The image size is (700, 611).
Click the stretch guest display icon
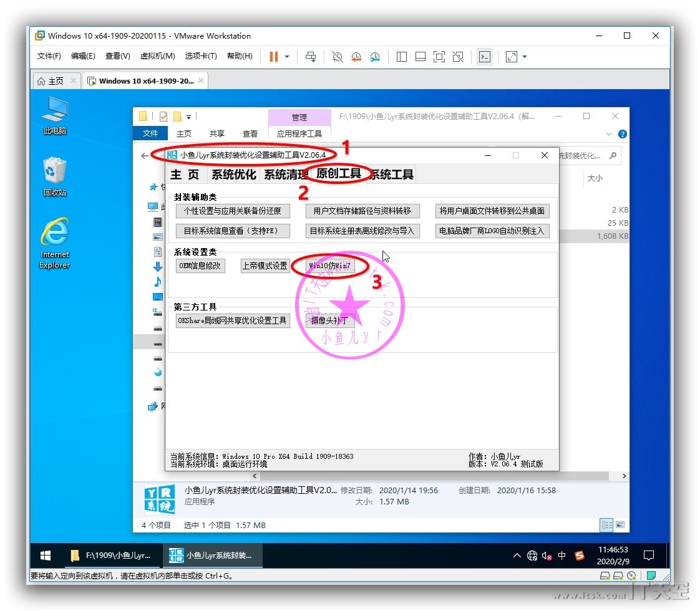(x=511, y=57)
